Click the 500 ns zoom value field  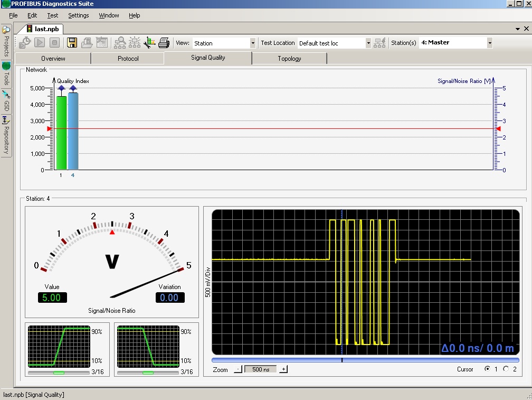click(261, 369)
